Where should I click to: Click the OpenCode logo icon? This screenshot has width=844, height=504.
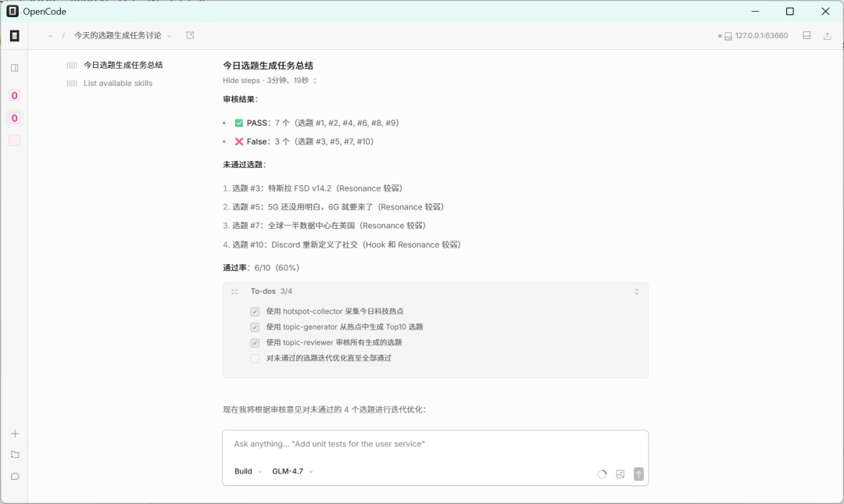click(x=14, y=11)
